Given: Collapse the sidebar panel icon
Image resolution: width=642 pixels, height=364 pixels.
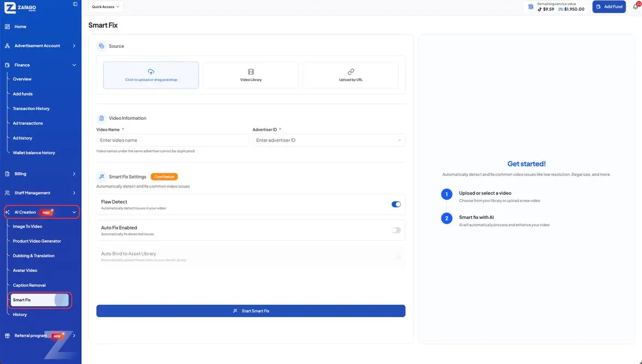Looking at the screenshot, I should (x=75, y=4).
